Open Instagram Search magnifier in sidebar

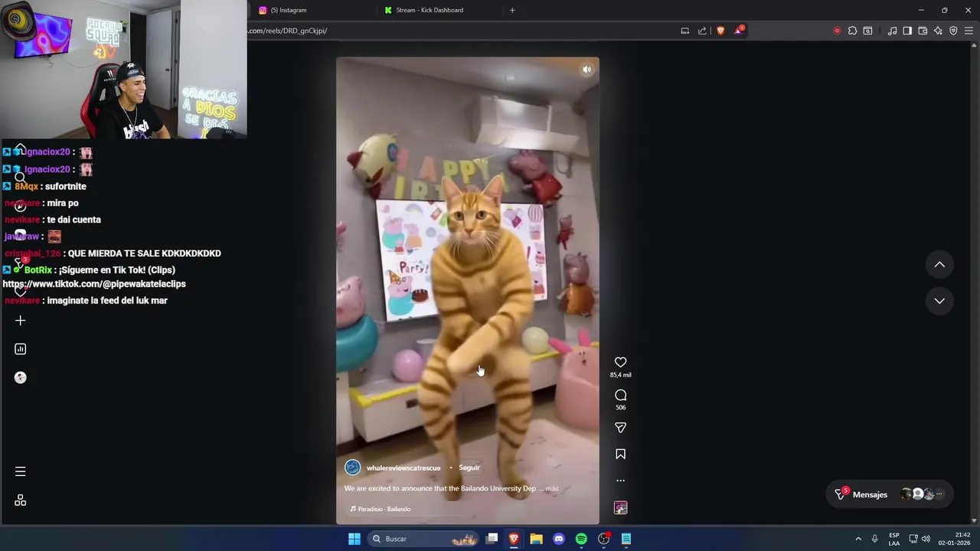pos(21,178)
